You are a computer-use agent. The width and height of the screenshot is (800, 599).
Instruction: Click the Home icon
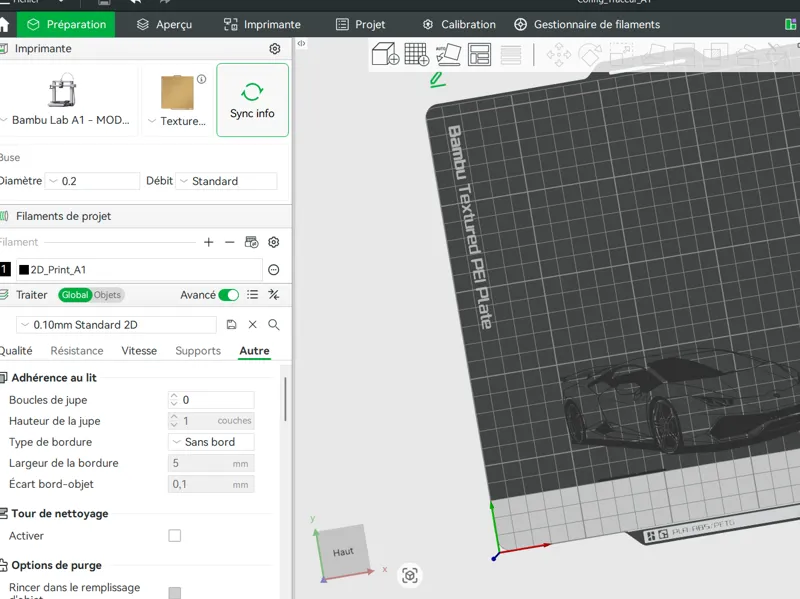pos(4,24)
